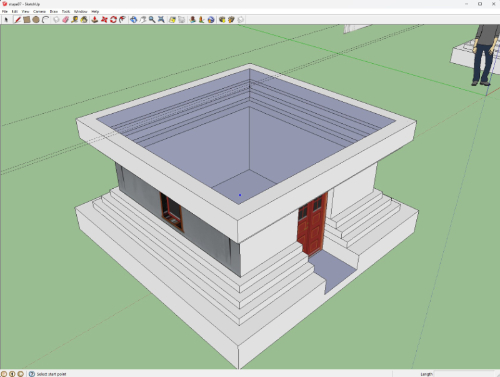Pick the Select arrow tool
This screenshot has height=377, width=500.
[x=6, y=20]
